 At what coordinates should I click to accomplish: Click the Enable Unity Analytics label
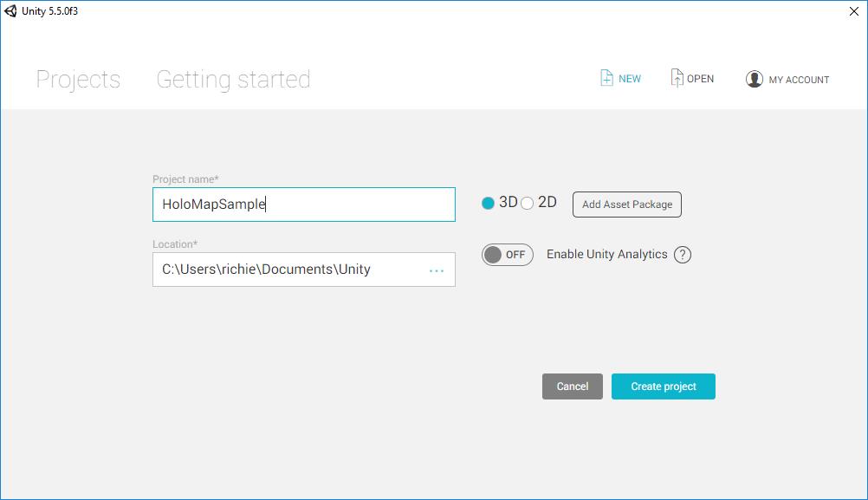click(x=606, y=254)
